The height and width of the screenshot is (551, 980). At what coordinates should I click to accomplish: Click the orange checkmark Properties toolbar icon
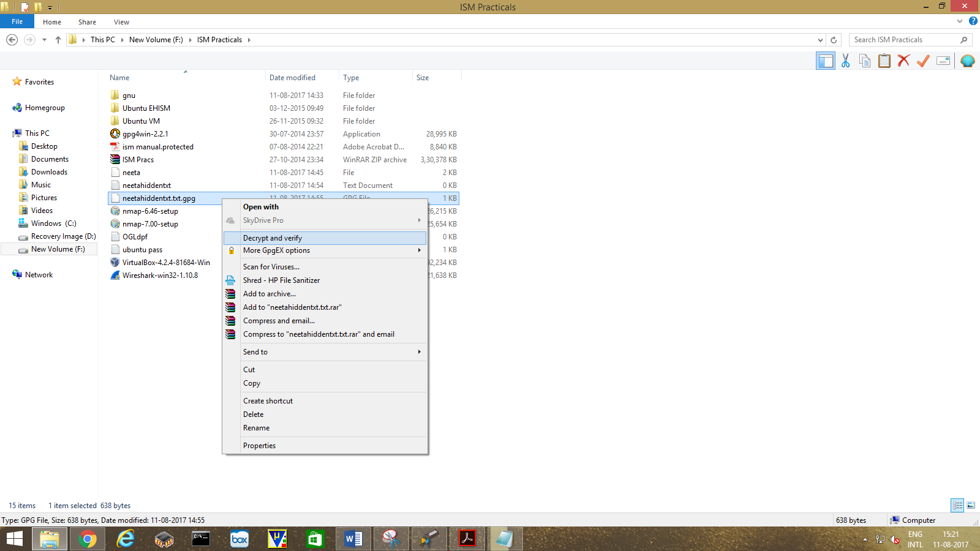tap(923, 61)
